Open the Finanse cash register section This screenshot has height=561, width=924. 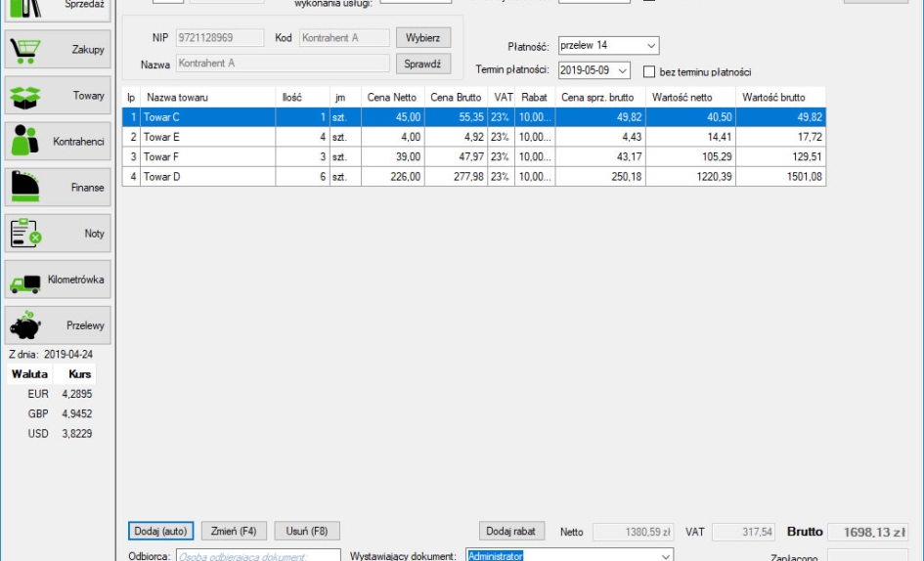[57, 188]
